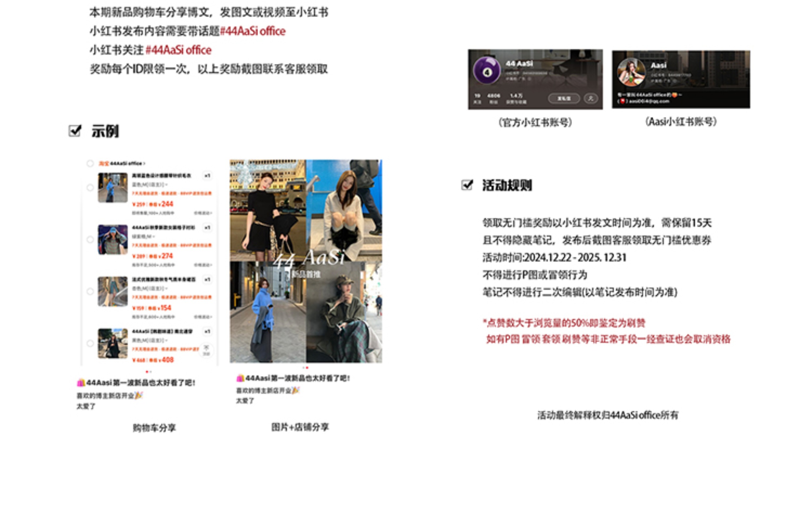This screenshot has width=812, height=528.
Task: Click the round follow icon button on 44 AaSi profile
Action: 591,98
